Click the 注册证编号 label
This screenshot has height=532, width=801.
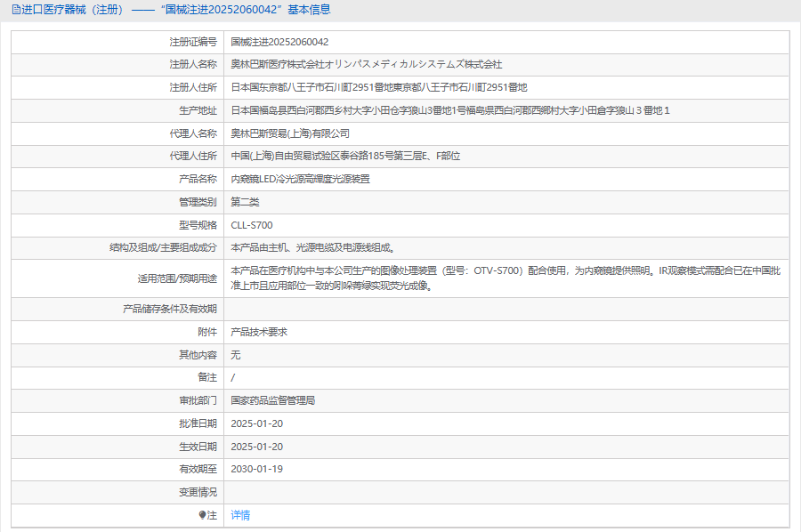(193, 42)
